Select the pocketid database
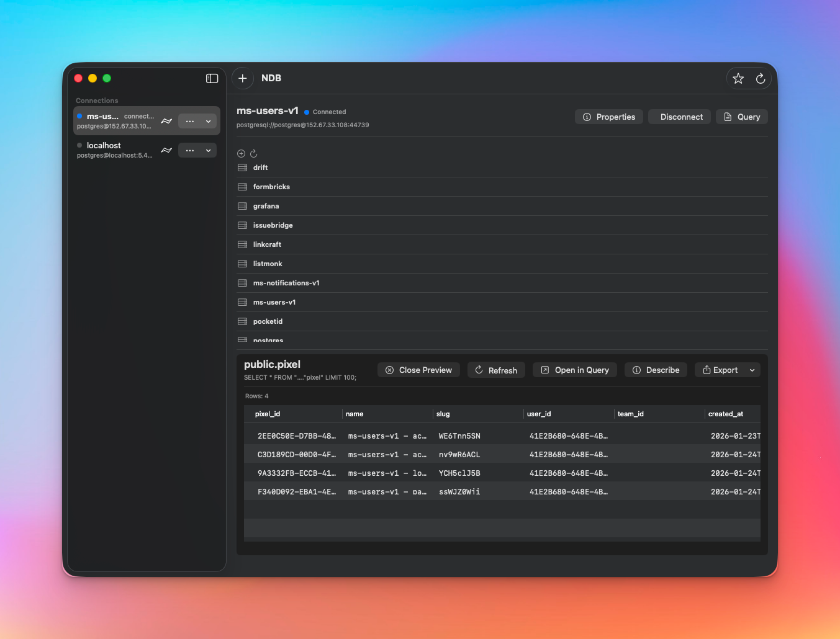 pyautogui.click(x=268, y=321)
